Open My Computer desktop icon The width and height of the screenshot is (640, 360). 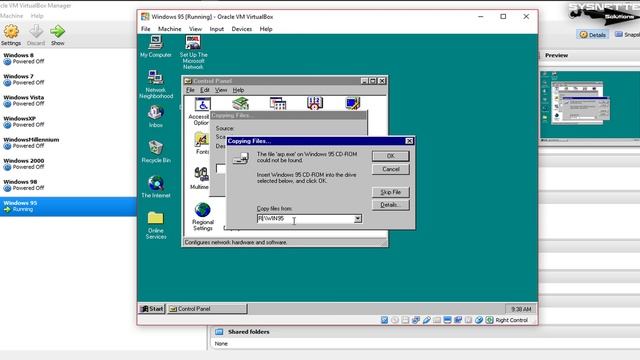point(156,46)
